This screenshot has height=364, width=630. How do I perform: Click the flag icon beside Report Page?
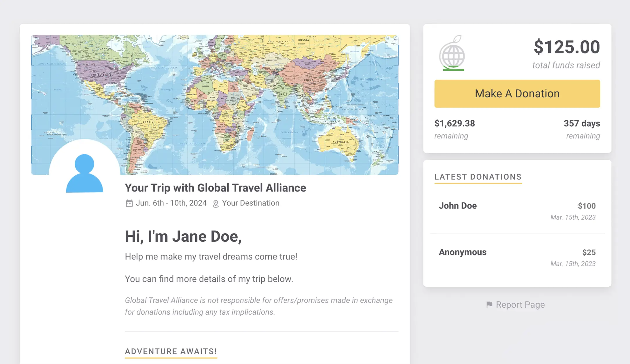(x=489, y=304)
